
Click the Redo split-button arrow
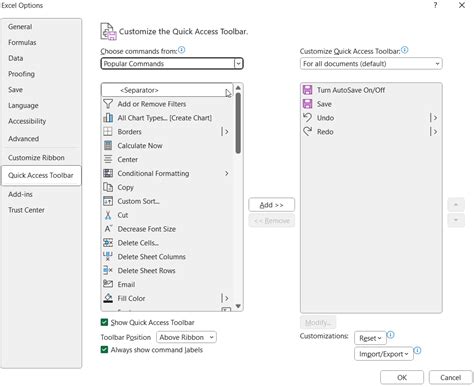click(x=434, y=132)
